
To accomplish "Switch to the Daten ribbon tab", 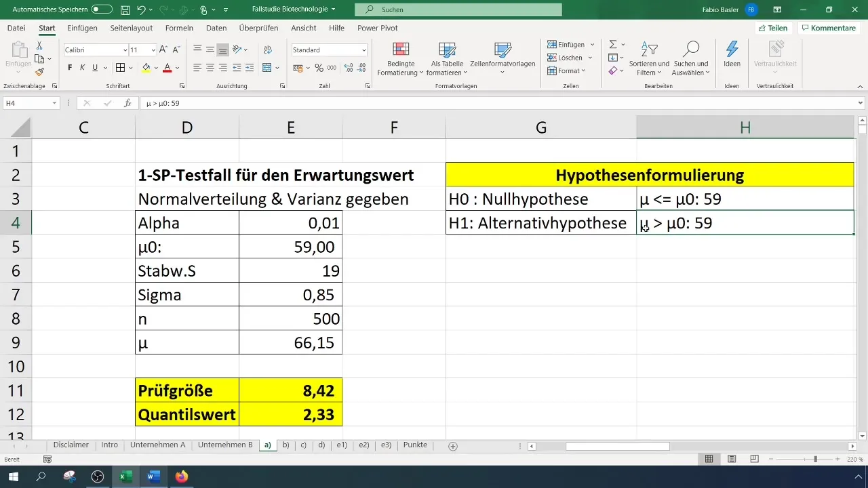I will [216, 28].
